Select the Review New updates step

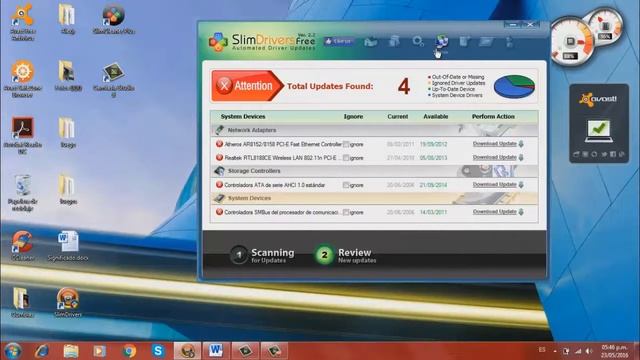(345, 255)
